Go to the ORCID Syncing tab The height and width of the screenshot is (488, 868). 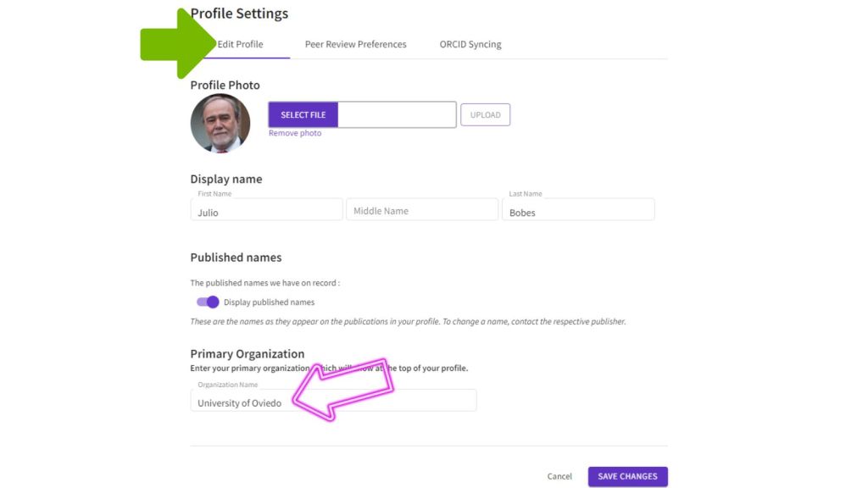click(470, 44)
